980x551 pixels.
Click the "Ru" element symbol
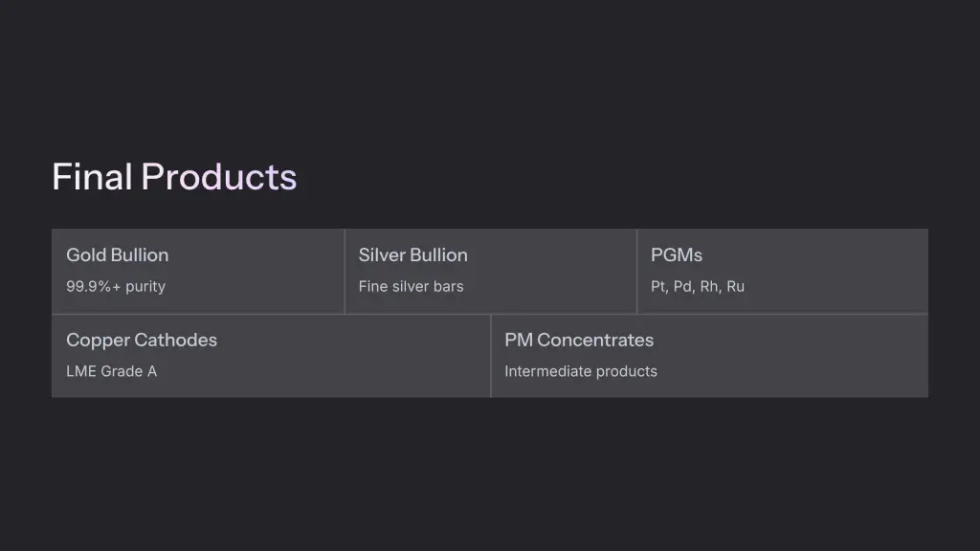[x=735, y=286]
